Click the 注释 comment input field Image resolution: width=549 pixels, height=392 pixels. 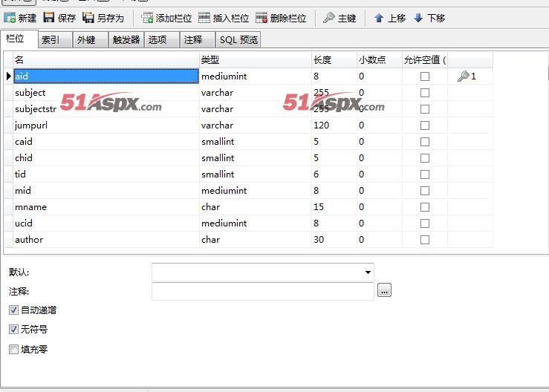[262, 292]
